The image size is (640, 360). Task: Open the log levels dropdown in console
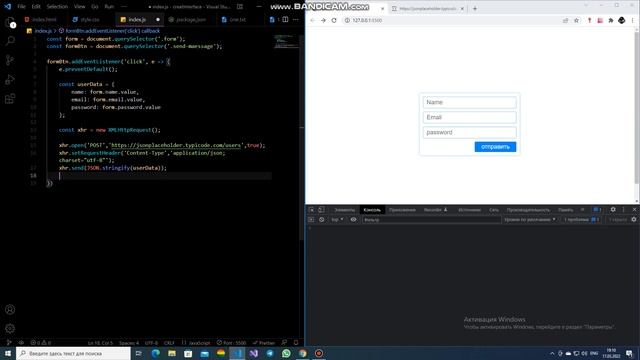[529, 220]
